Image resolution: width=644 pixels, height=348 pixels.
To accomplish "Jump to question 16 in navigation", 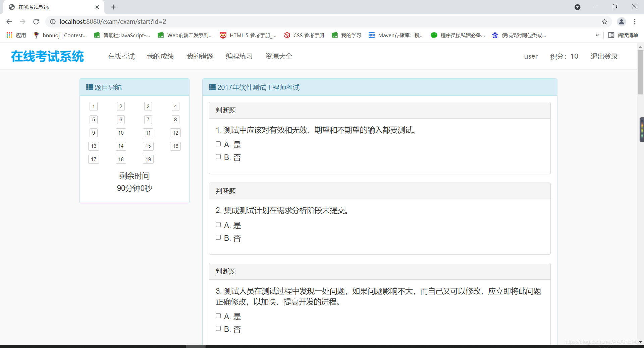I will pos(175,146).
